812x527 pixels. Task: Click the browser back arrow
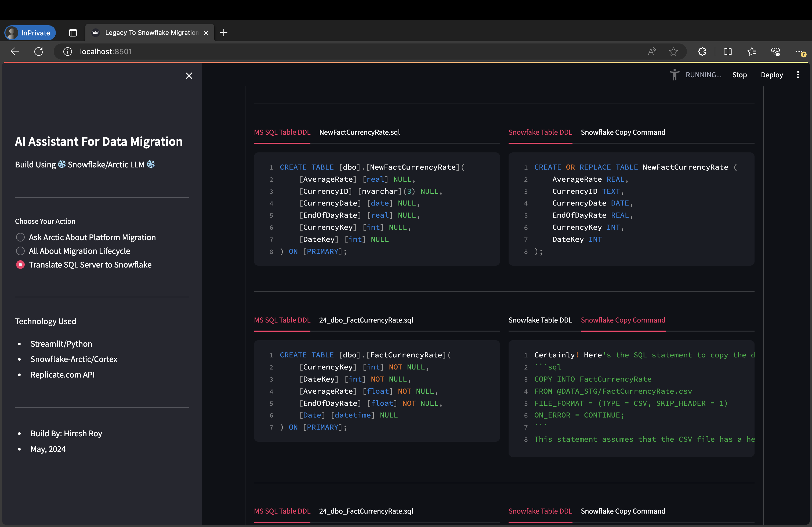(x=15, y=52)
